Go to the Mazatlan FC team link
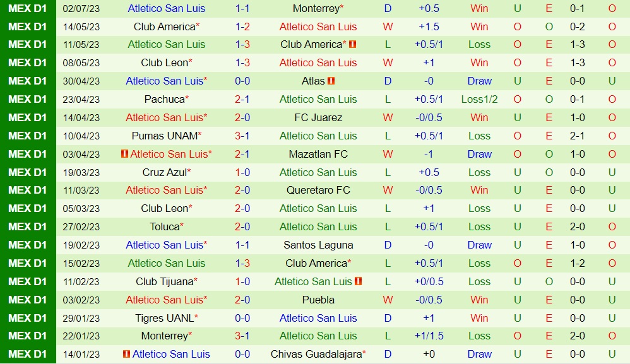Screen dimensions: 630x364 pos(318,154)
